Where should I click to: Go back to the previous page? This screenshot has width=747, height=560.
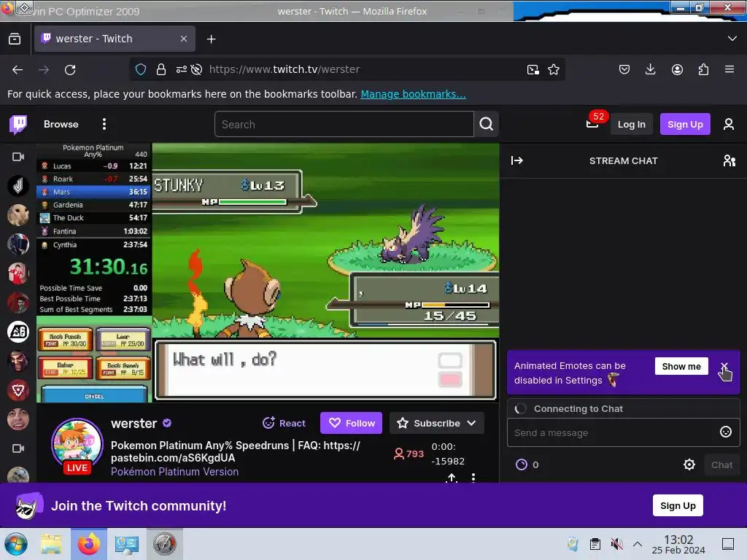coord(18,69)
